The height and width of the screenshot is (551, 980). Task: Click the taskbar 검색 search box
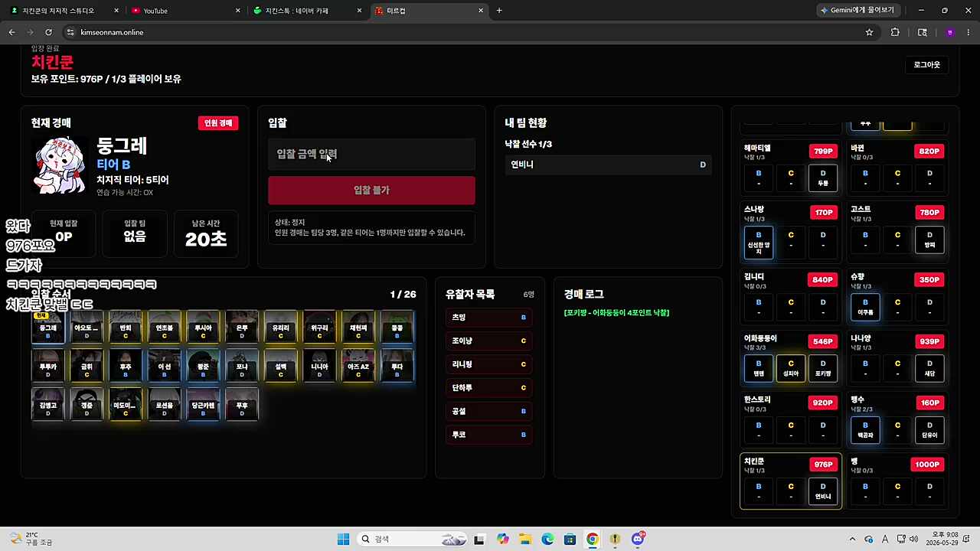pos(413,539)
